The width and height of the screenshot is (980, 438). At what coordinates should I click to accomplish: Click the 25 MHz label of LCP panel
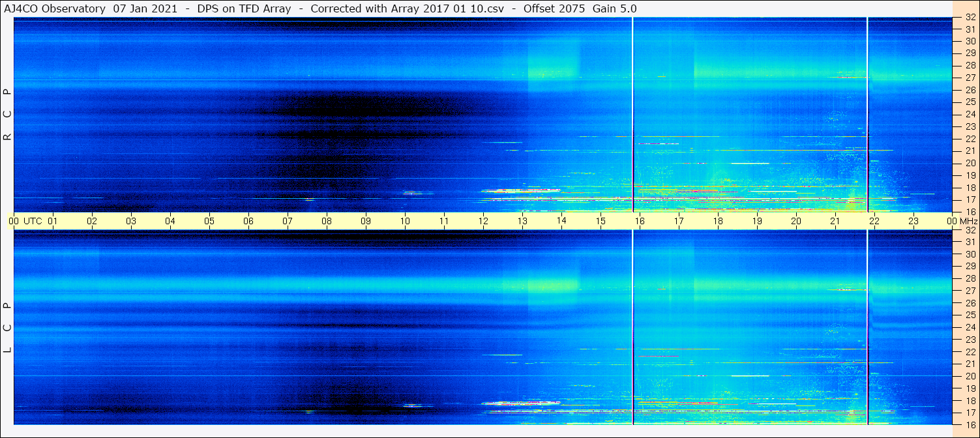coord(970,315)
